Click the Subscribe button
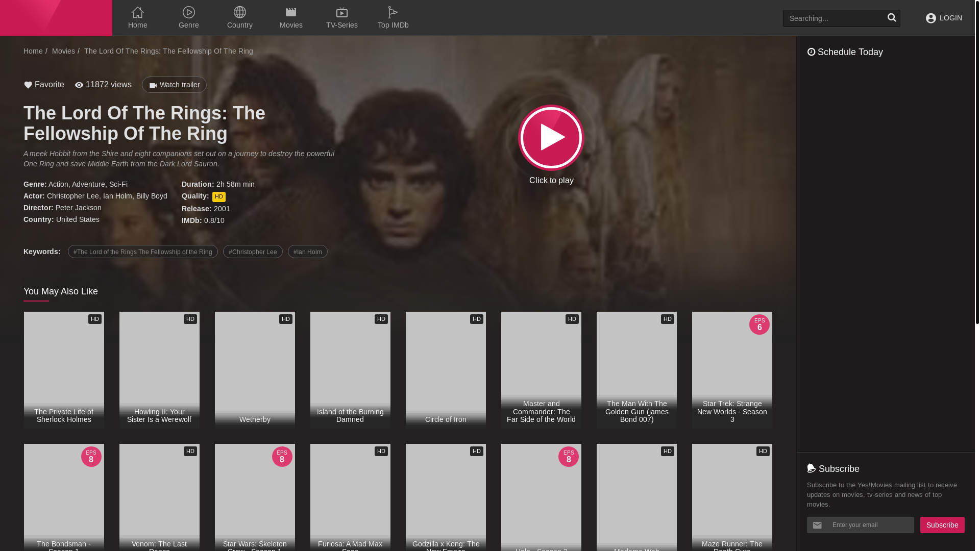 coord(942,525)
